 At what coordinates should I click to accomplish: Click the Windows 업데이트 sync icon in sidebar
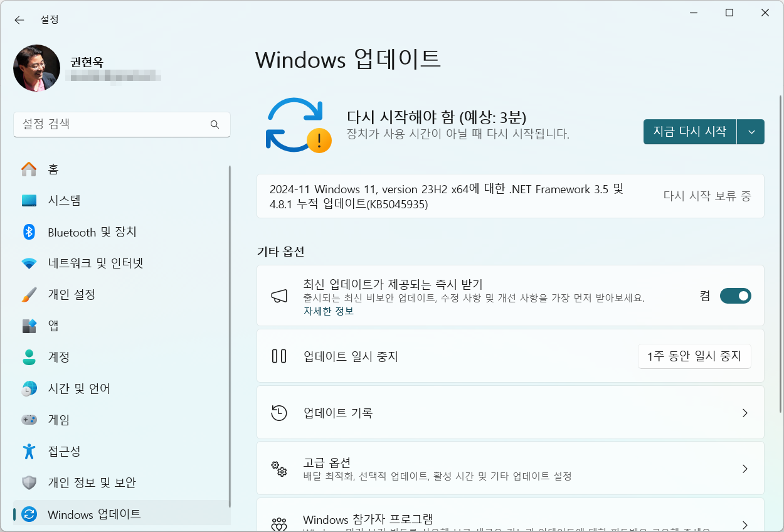pyautogui.click(x=29, y=514)
